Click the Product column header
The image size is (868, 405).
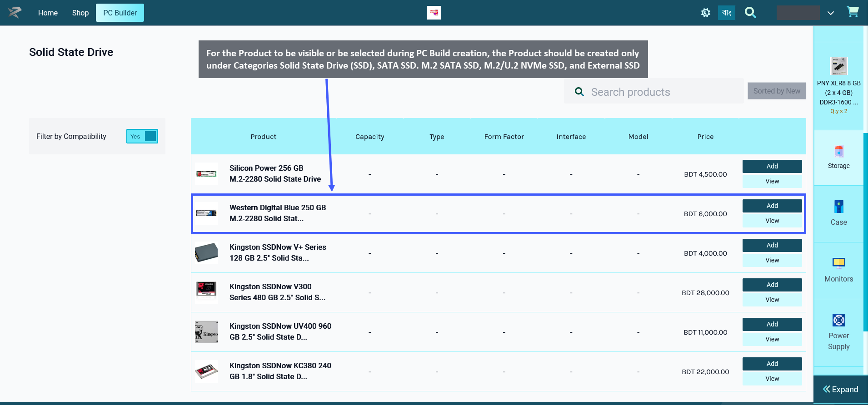(x=264, y=137)
